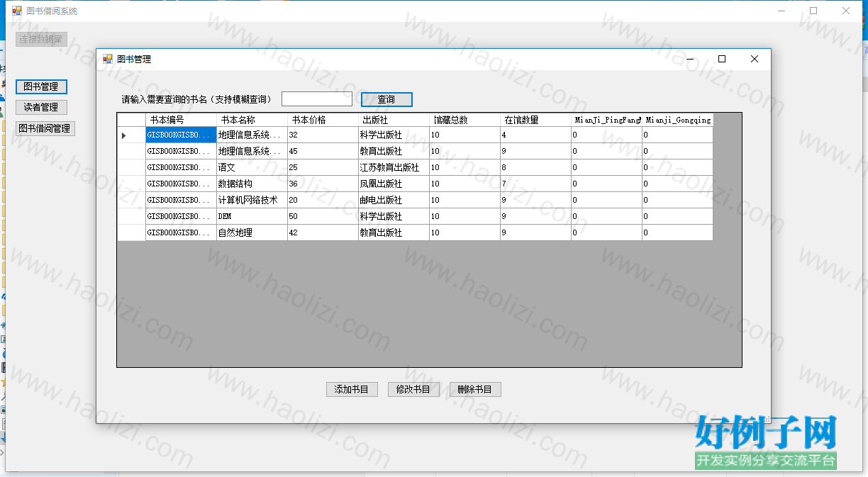Select the DEM book name cell
Viewport: 868px width, 477px height.
252,216
